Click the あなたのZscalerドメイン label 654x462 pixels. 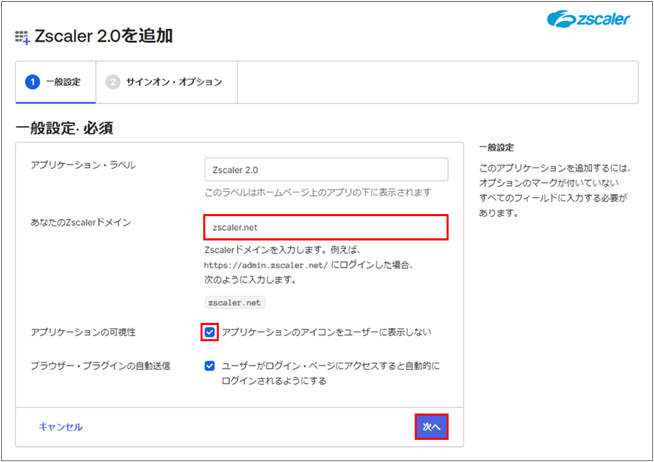point(80,223)
